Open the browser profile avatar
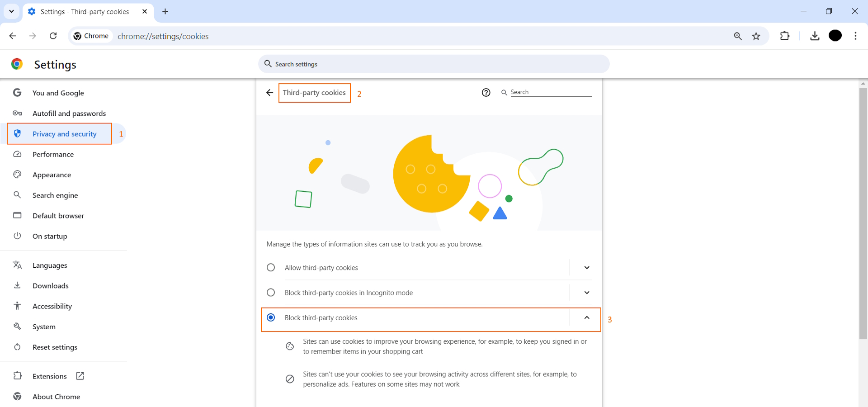The image size is (868, 407). [x=835, y=36]
